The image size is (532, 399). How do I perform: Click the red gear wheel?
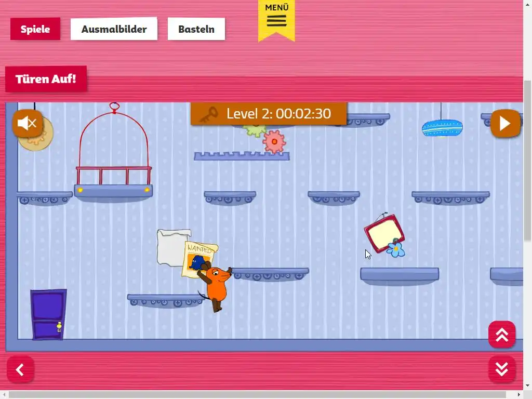click(x=274, y=141)
